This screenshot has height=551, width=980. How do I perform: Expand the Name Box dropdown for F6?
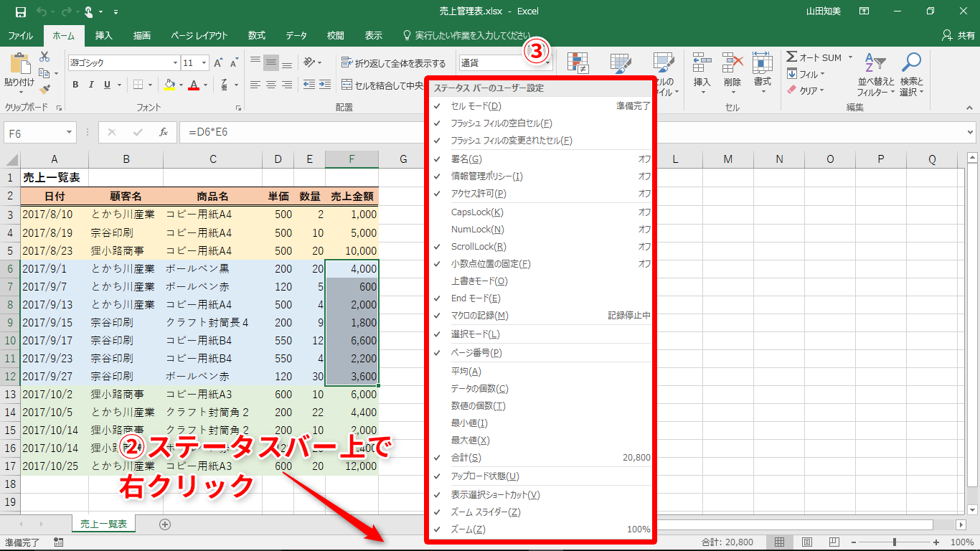tap(70, 133)
